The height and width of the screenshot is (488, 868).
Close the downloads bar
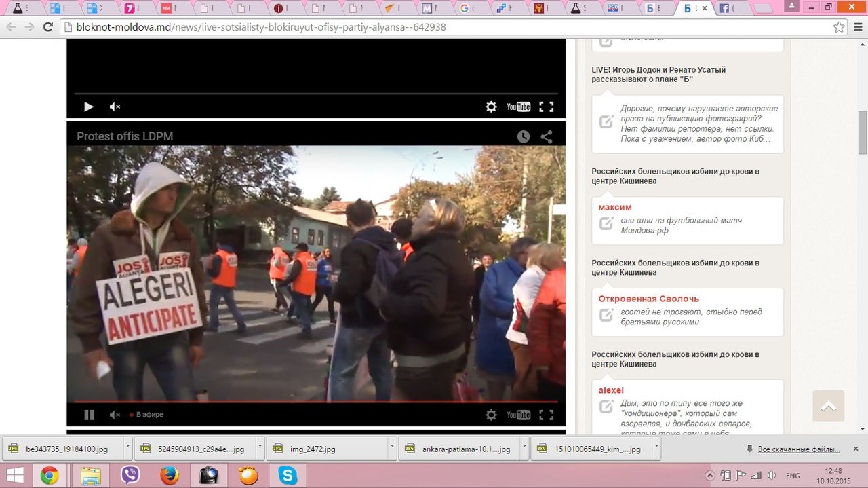click(x=855, y=449)
